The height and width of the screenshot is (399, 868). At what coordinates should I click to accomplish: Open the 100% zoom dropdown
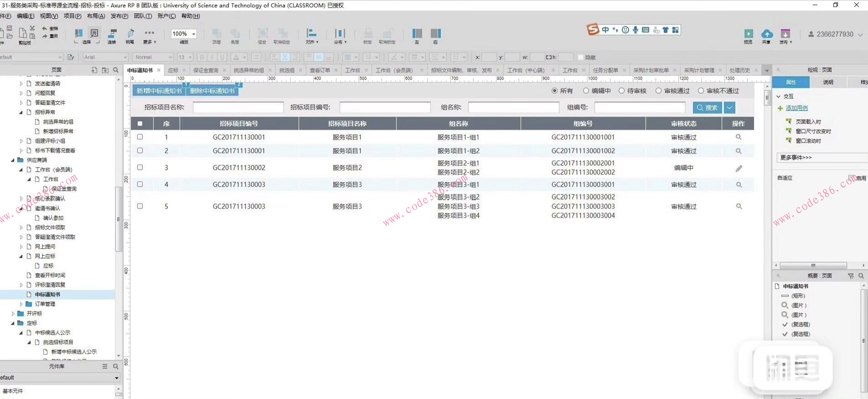(x=194, y=34)
